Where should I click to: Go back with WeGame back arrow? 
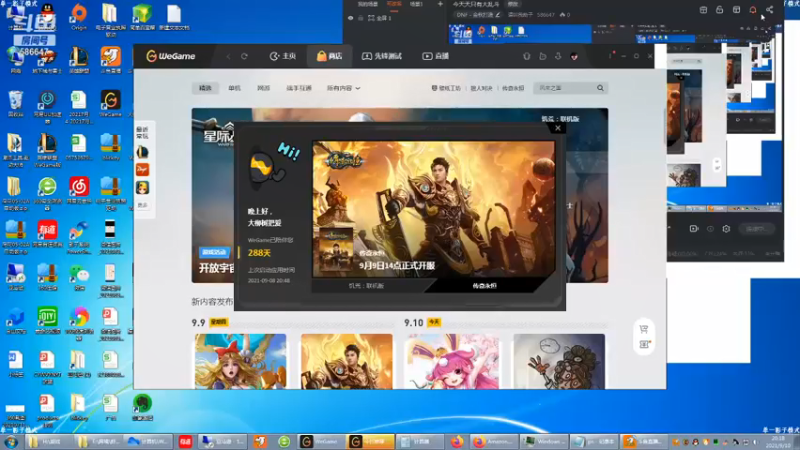pyautogui.click(x=229, y=56)
